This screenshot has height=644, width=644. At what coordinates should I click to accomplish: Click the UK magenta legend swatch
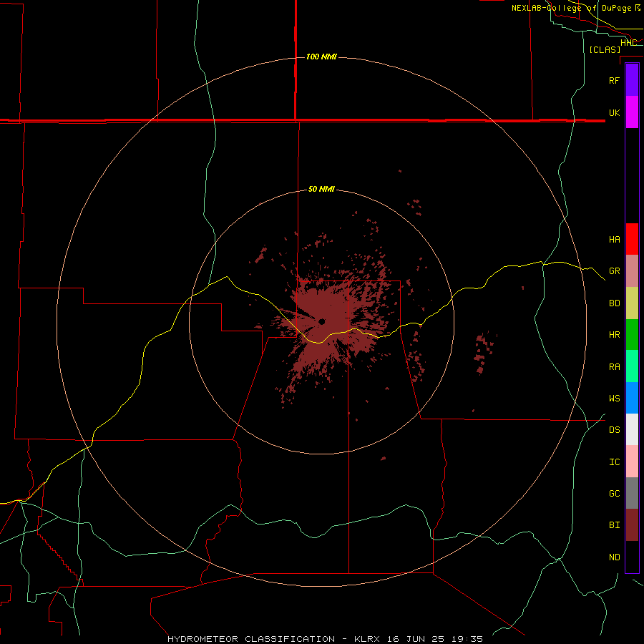632,112
